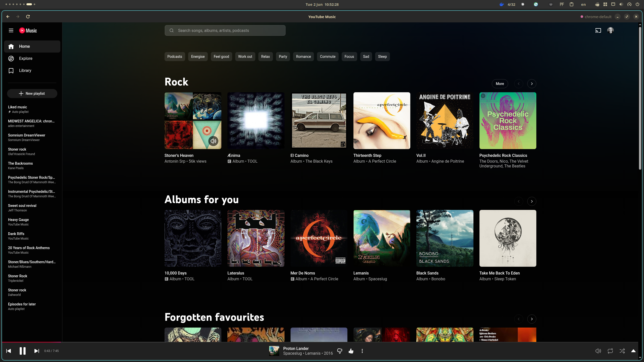Click the page vertical scrollbar
The height and width of the screenshot is (362, 644).
click(640, 98)
